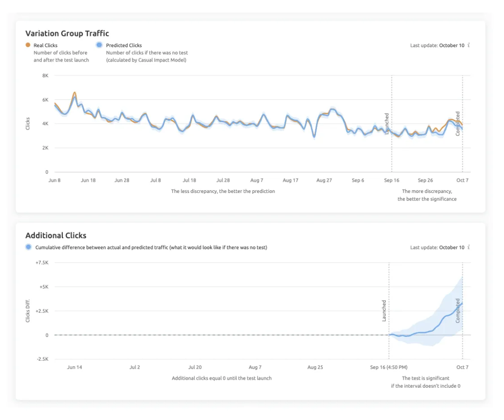The width and height of the screenshot is (504, 420).
Task: Select the Additional Clicks heading
Action: click(x=56, y=235)
